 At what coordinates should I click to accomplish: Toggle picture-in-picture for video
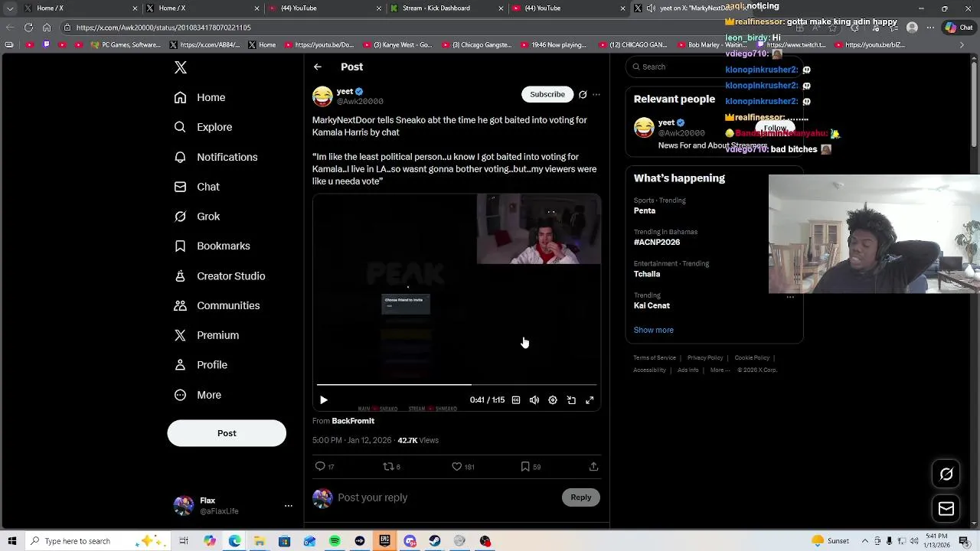571,400
